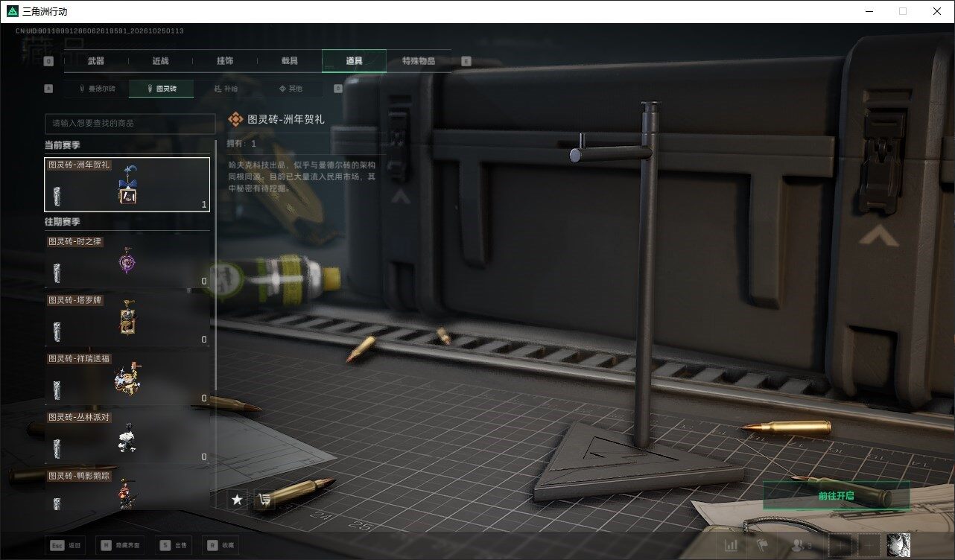Click the 前往开启 button

coord(836,495)
